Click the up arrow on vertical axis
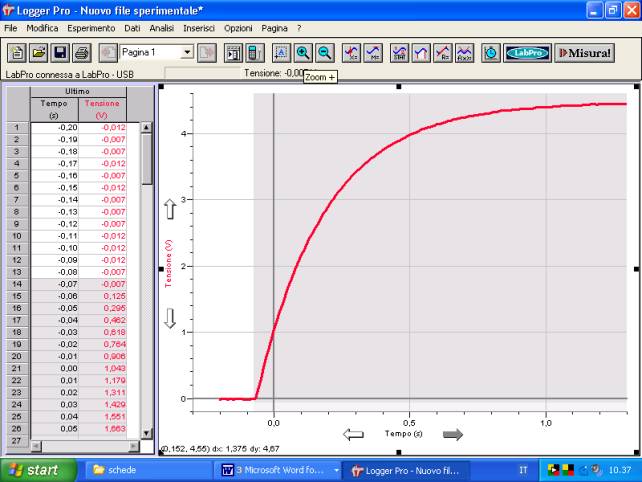642x482 pixels. (x=169, y=210)
